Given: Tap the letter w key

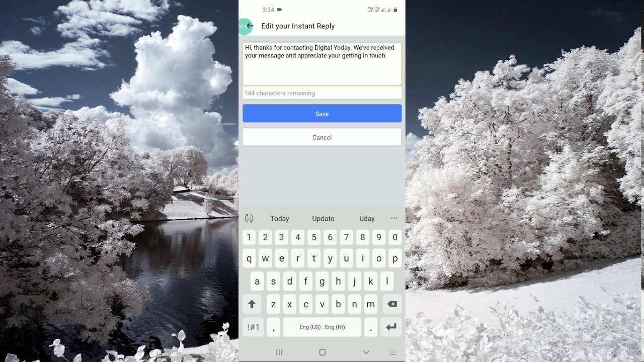Looking at the screenshot, I should coord(265,258).
